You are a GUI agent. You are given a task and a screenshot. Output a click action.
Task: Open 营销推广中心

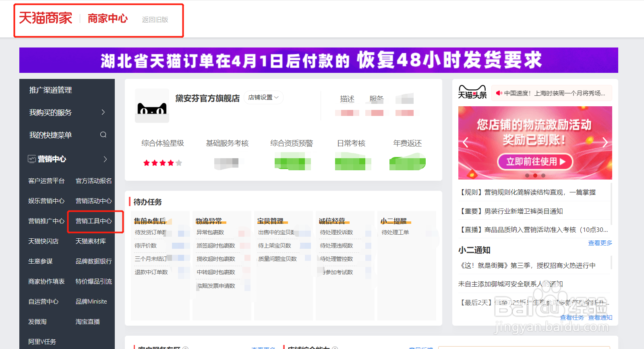click(x=46, y=221)
